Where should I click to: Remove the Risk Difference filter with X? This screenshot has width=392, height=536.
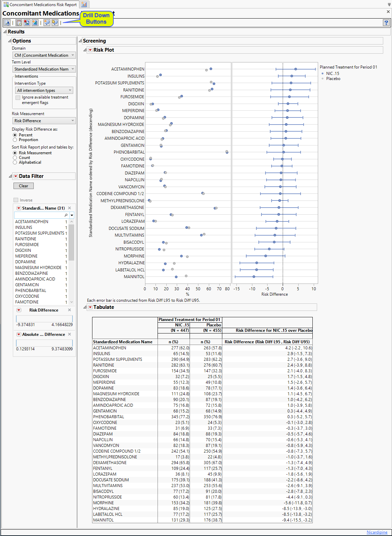[x=69, y=310]
